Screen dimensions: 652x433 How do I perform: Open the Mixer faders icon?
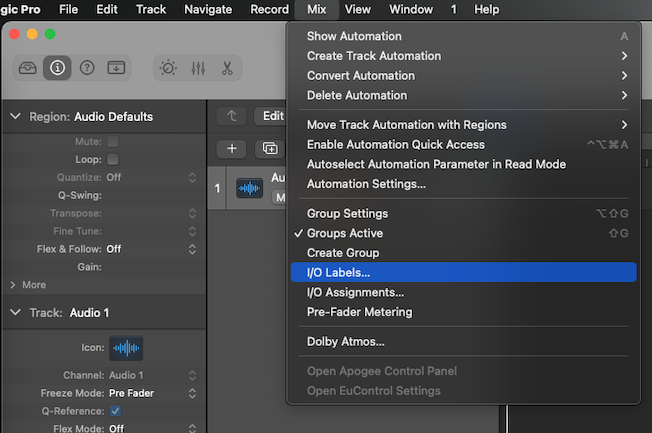[198, 68]
